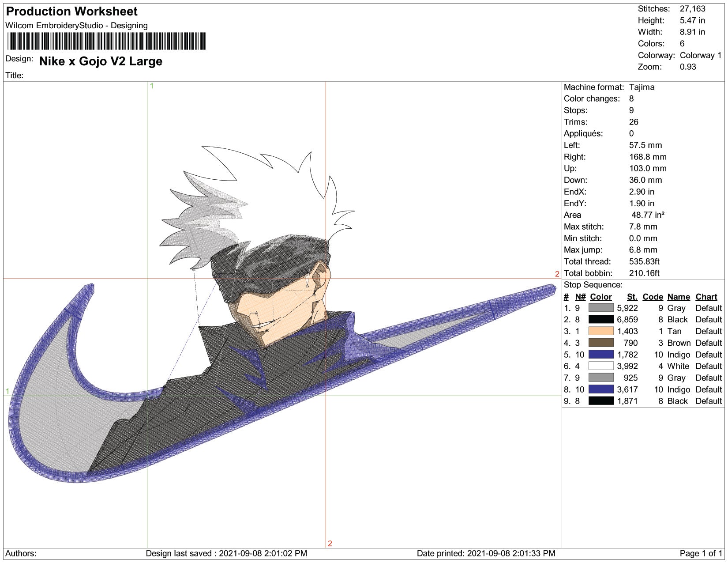
Task: Click the white color swatch in row 6
Action: tap(601, 366)
